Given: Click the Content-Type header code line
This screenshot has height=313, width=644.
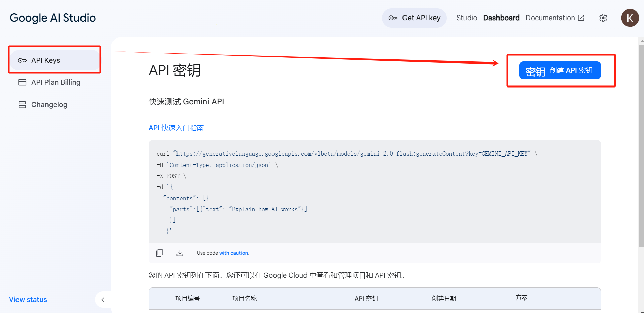Looking at the screenshot, I should coord(217,165).
